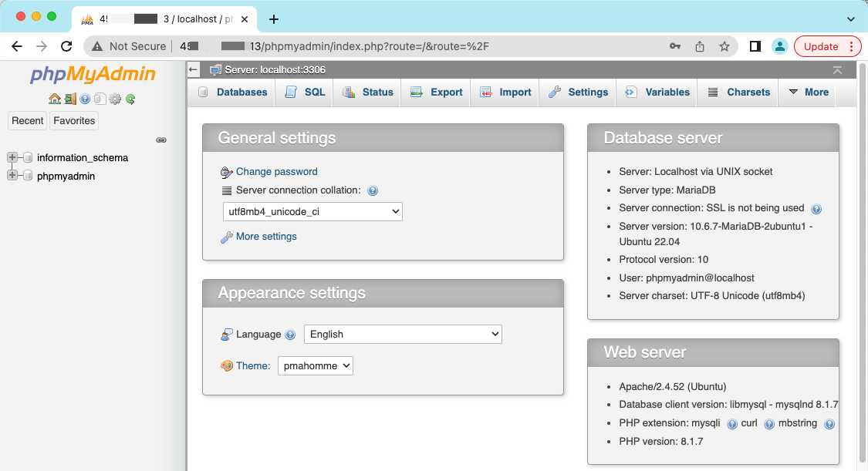Open the Settings tab

point(578,93)
